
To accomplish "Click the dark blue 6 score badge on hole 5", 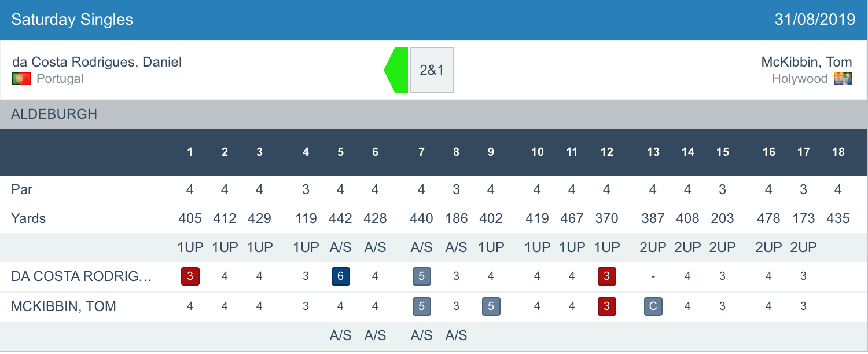I will (x=340, y=276).
